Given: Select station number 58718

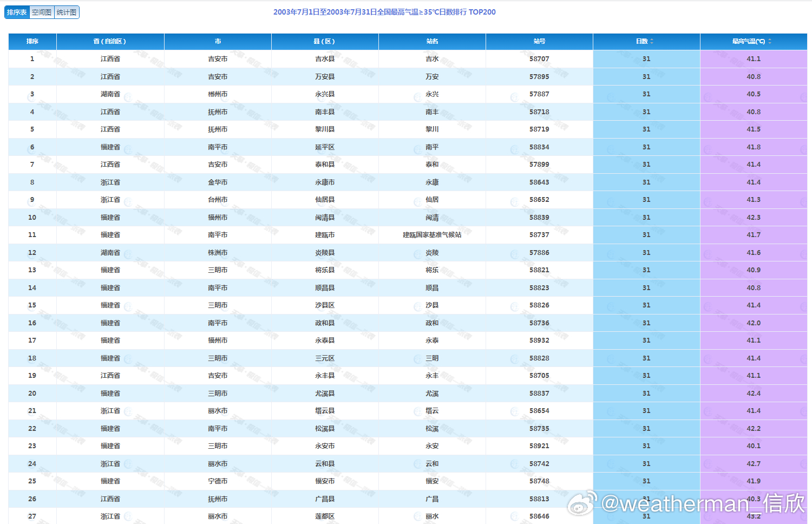Looking at the screenshot, I should click(539, 112).
